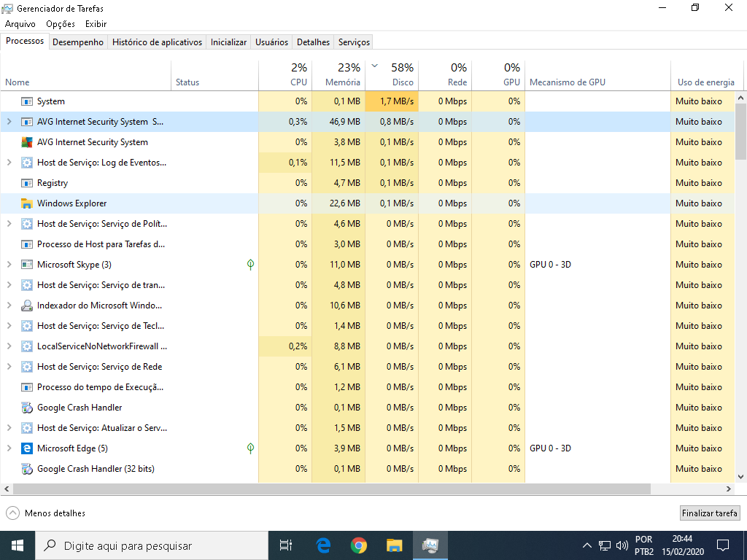Click the Windows Explorer folder icon
The image size is (747, 560).
(x=27, y=203)
